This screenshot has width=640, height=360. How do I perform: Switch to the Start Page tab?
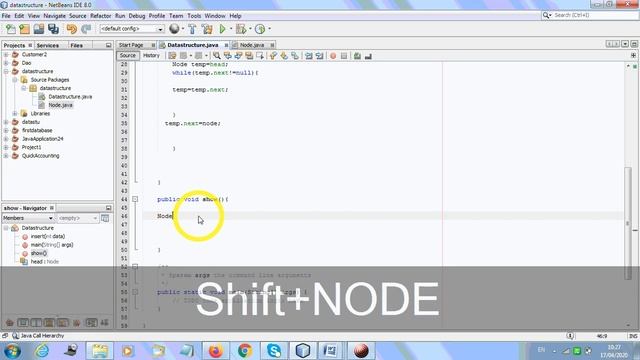pos(131,45)
